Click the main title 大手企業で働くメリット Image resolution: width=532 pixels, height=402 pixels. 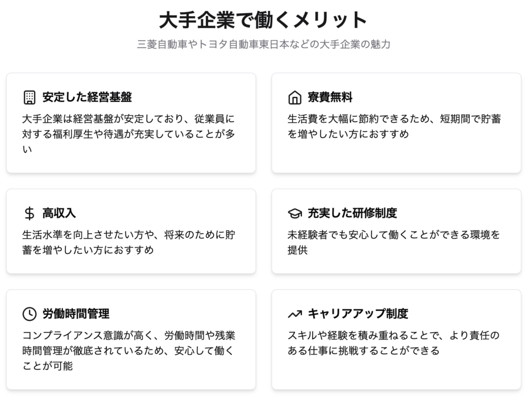click(263, 20)
